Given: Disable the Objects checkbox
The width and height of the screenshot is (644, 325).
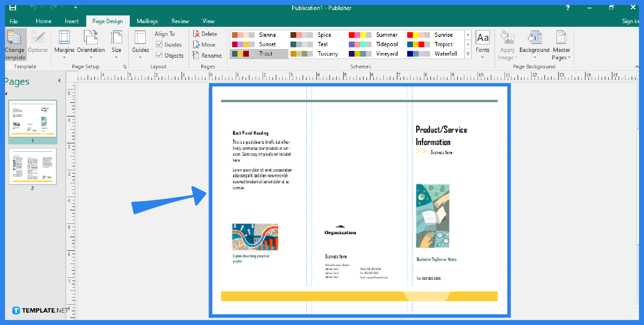Looking at the screenshot, I should click(160, 55).
